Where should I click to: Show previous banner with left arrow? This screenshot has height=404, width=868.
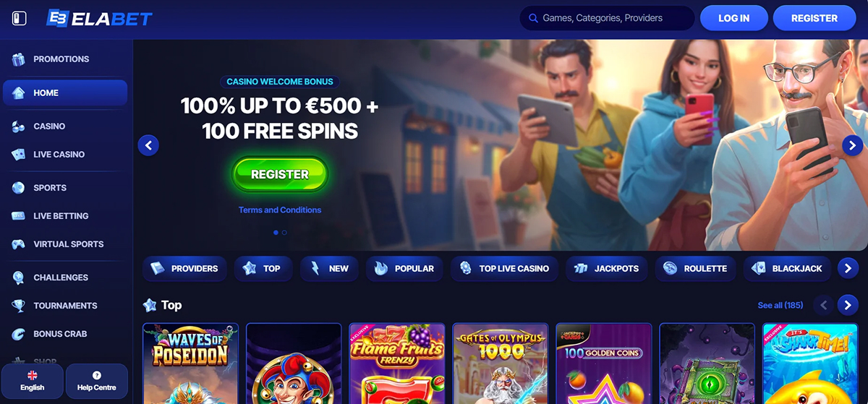148,146
